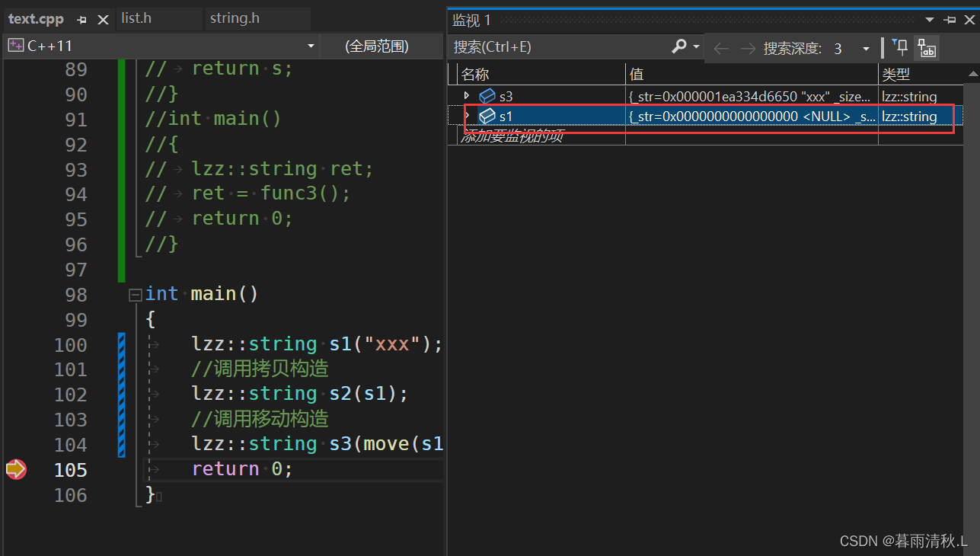Image resolution: width=980 pixels, height=556 pixels.
Task: Collapse the main() function block
Action: point(136,295)
